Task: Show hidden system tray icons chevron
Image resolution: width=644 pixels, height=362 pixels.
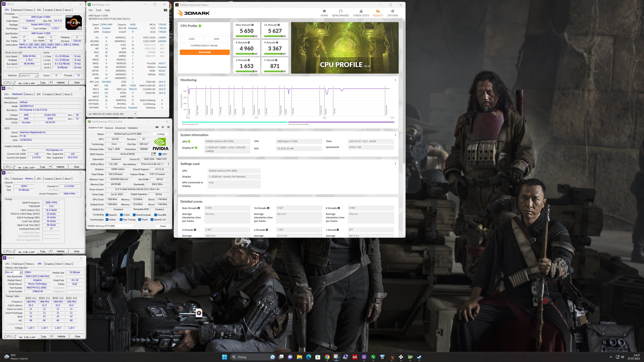Action: pos(611,357)
